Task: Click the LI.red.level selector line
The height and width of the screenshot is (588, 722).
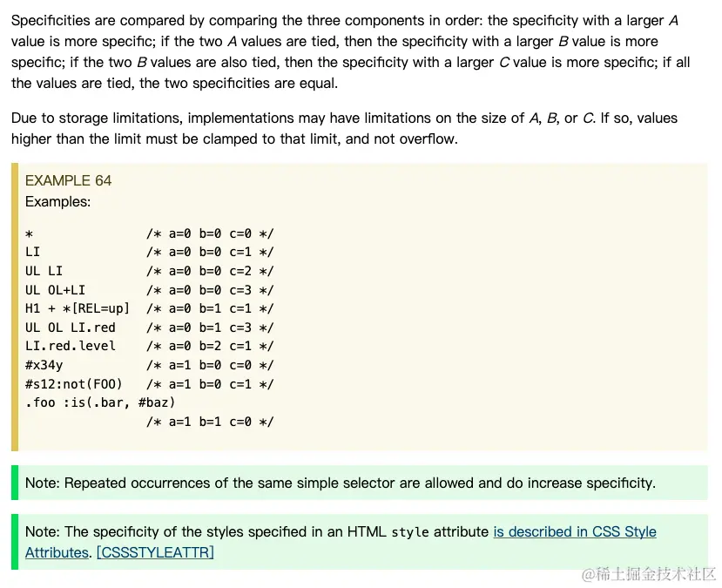Action: click(x=150, y=346)
